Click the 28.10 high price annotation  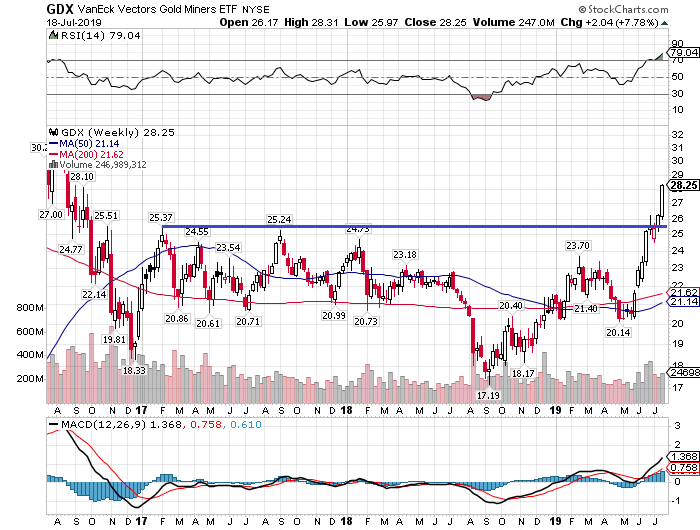click(x=82, y=177)
